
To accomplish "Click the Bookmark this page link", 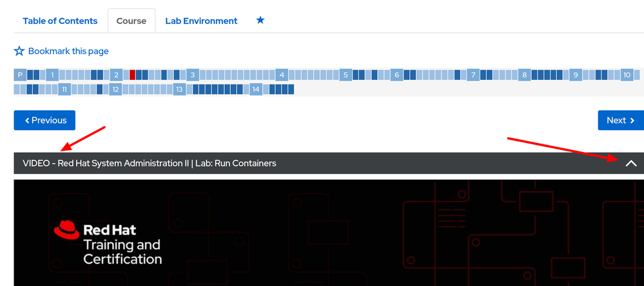I will pyautogui.click(x=68, y=51).
